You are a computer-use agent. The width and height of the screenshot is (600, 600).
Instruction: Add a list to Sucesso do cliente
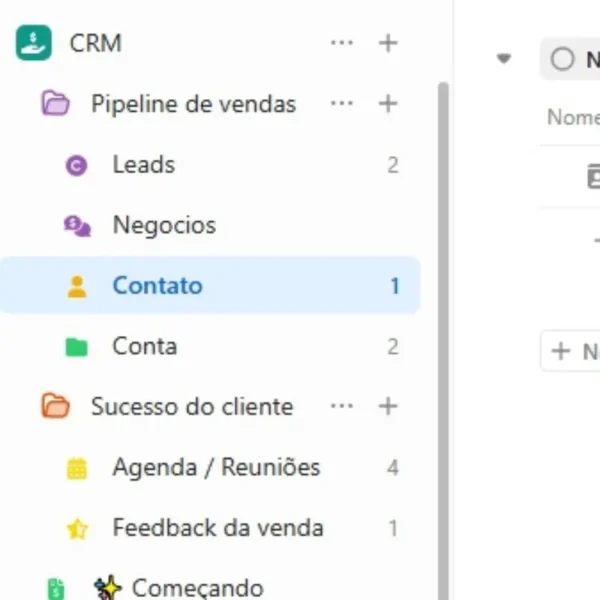388,407
